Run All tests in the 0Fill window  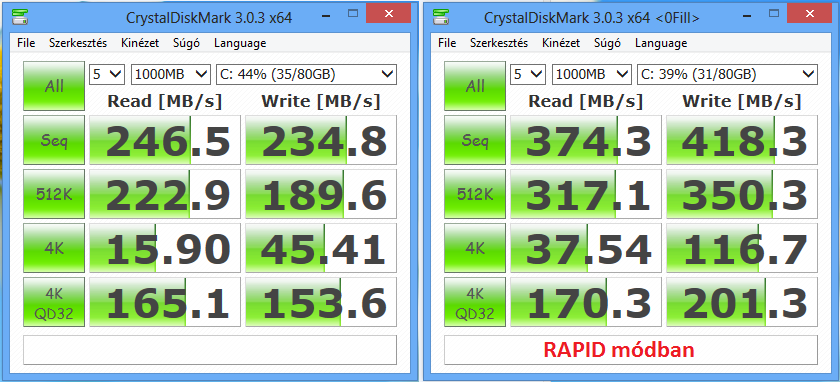475,86
